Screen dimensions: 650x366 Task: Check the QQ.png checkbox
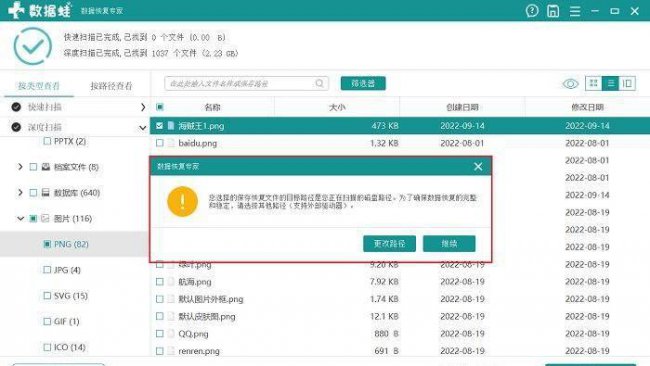(160, 334)
